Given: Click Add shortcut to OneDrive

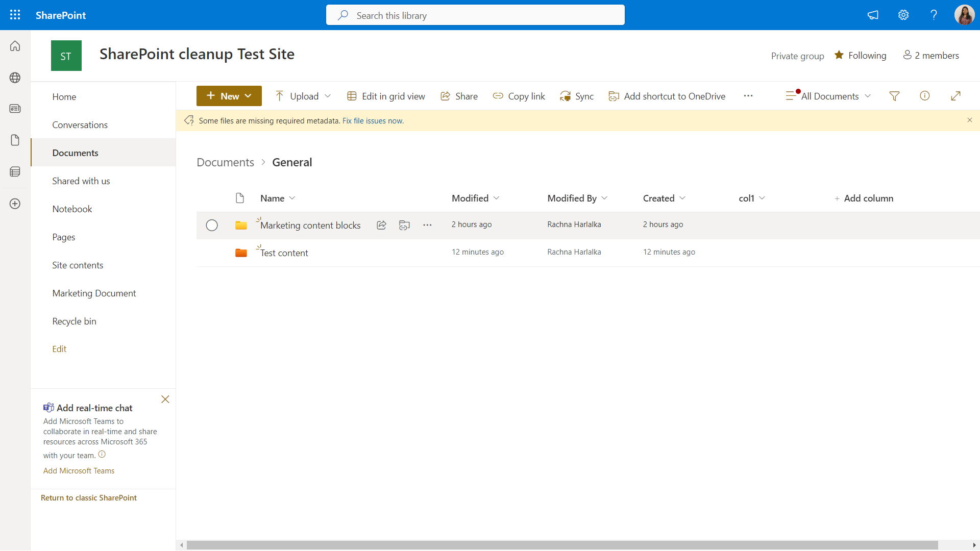Looking at the screenshot, I should [667, 96].
